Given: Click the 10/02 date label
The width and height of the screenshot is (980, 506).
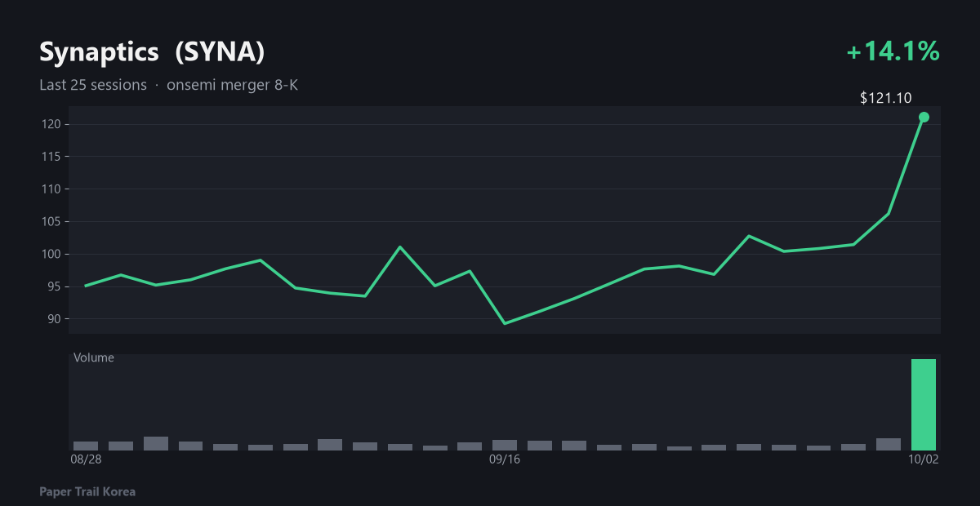Looking at the screenshot, I should click(924, 460).
